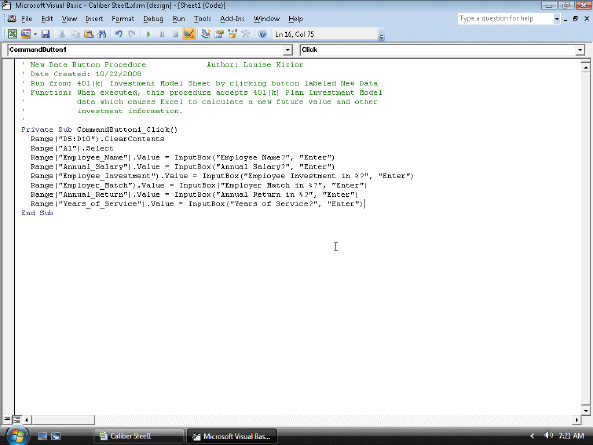The width and height of the screenshot is (593, 445).
Task: Click the Reset stop icon
Action: point(175,34)
